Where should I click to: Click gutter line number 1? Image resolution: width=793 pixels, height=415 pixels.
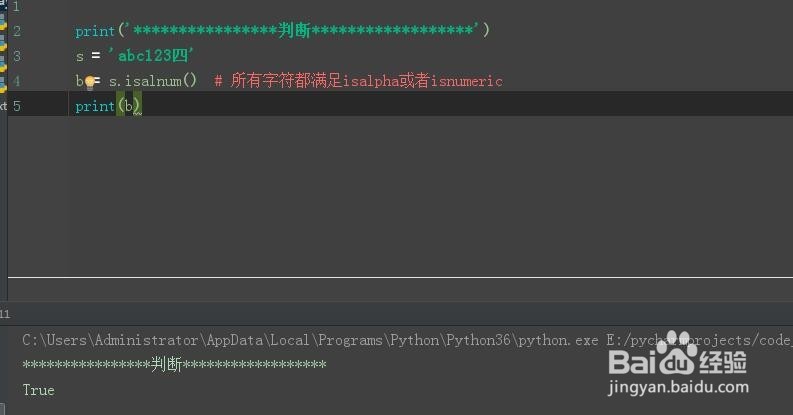(x=16, y=7)
